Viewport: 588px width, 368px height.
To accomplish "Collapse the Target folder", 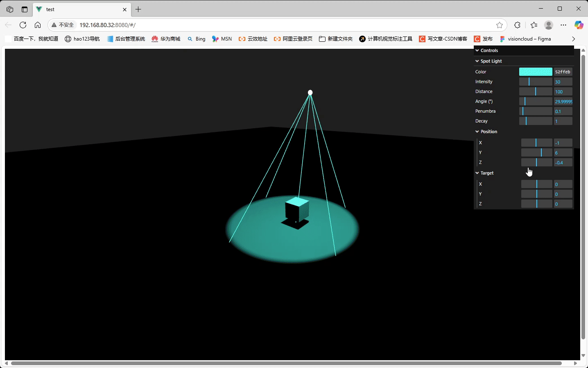I will (525, 173).
